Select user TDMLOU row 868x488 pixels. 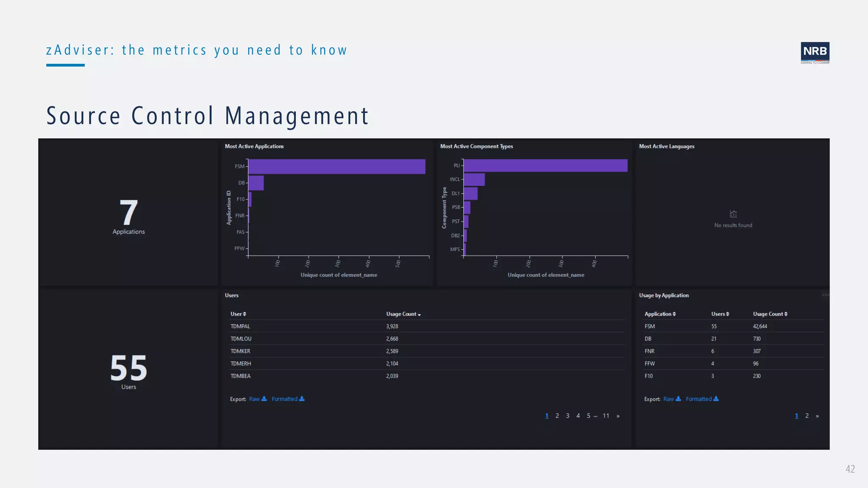coord(427,339)
